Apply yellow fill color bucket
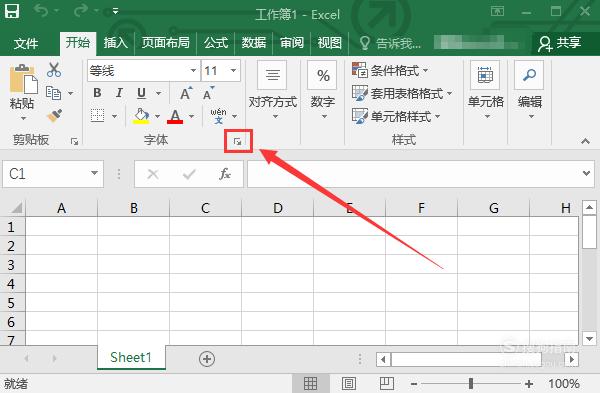The width and height of the screenshot is (600, 393). (x=141, y=116)
